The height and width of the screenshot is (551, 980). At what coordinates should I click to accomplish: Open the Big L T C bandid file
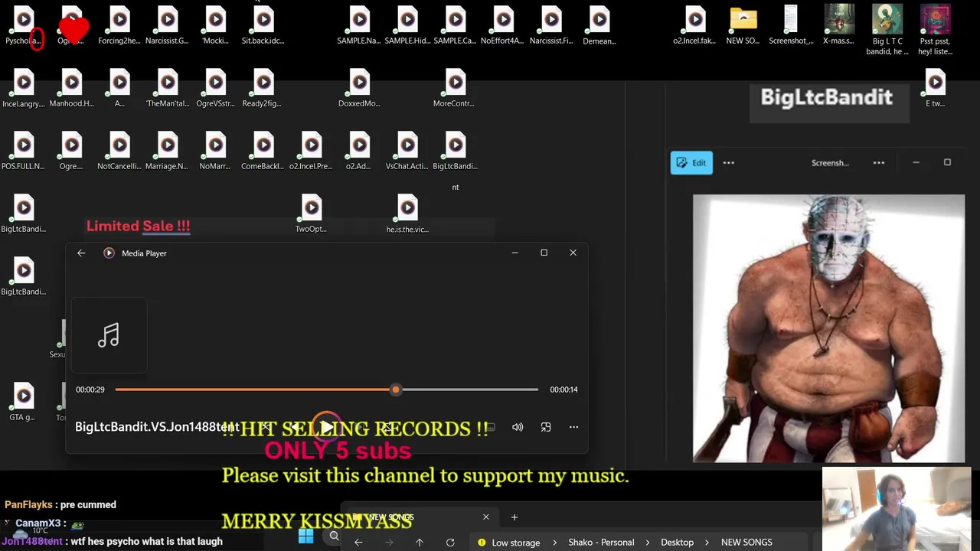pos(887,31)
